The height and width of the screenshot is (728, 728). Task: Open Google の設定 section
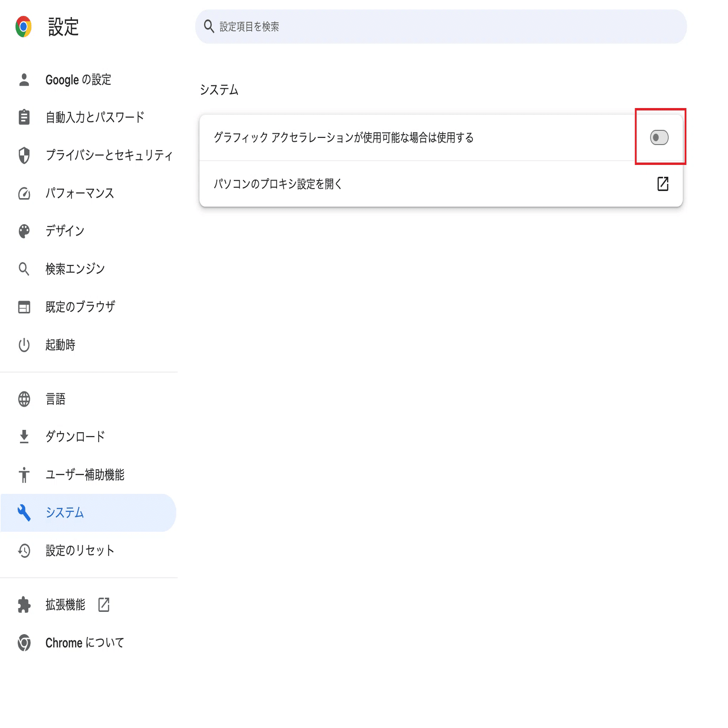[x=78, y=80]
